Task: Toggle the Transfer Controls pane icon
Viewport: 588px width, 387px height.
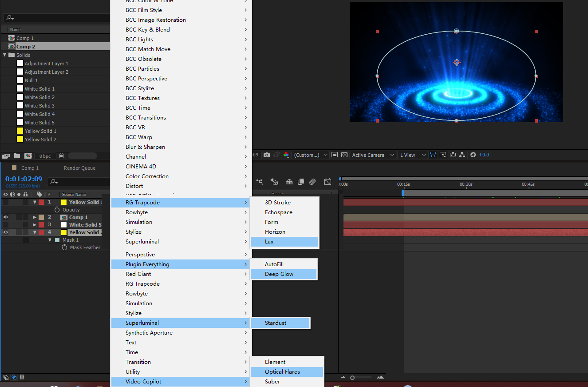Action: point(14,377)
